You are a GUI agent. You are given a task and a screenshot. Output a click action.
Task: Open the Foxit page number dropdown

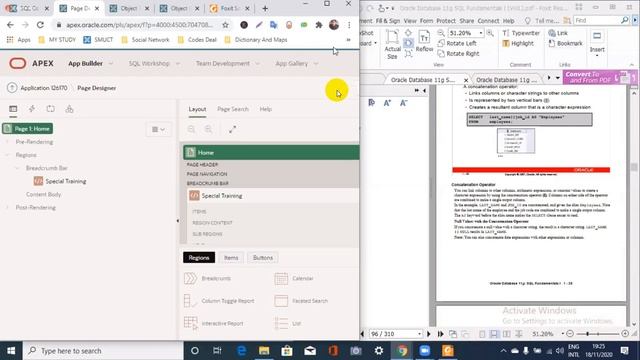419,334
